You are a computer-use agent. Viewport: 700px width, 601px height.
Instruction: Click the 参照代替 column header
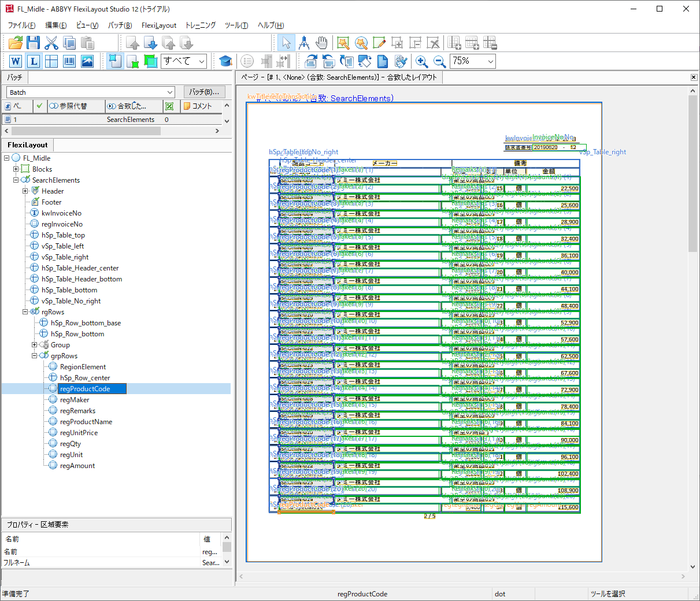76,106
